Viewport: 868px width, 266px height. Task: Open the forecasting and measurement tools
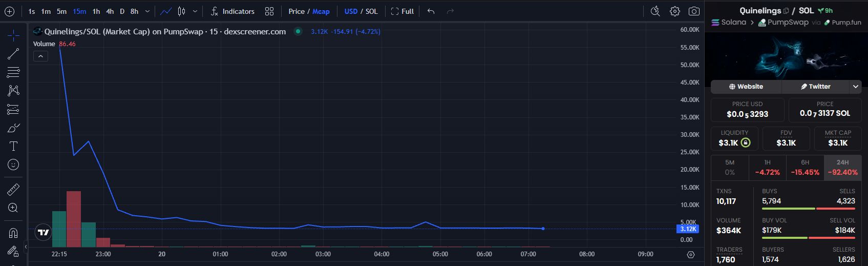point(13,109)
